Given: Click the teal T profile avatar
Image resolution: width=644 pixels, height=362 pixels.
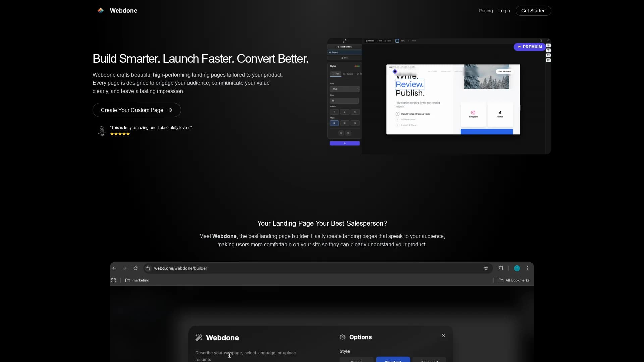Looking at the screenshot, I should point(517,268).
